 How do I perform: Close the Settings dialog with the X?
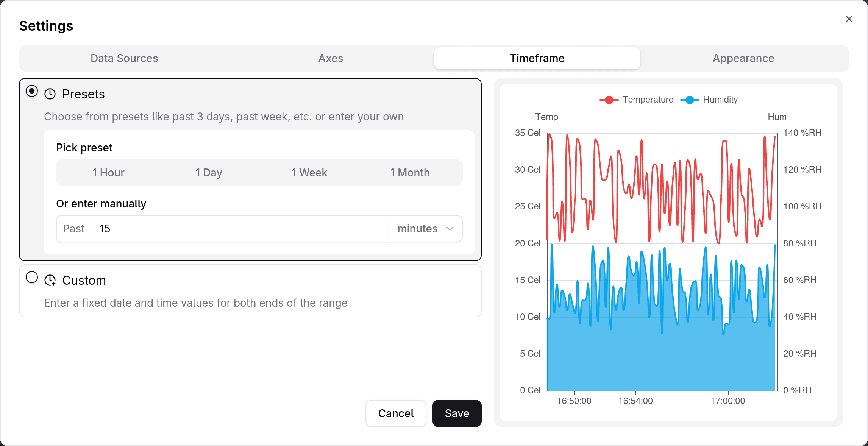849,19
